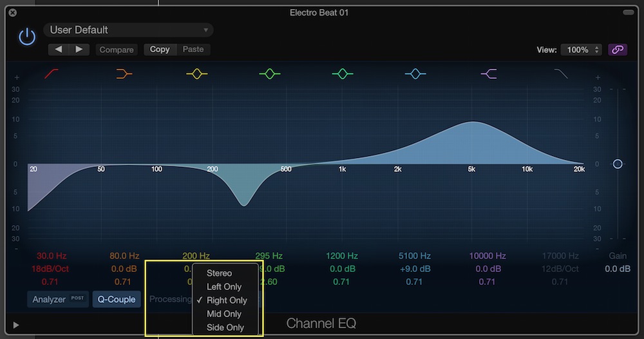Toggle the orange low shelf band icon
Screen dimensions: 644x339
tap(124, 74)
